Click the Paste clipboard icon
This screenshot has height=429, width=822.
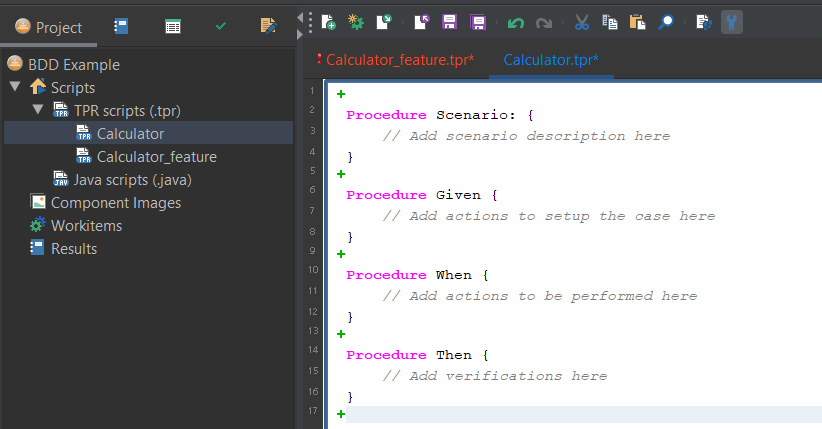637,21
